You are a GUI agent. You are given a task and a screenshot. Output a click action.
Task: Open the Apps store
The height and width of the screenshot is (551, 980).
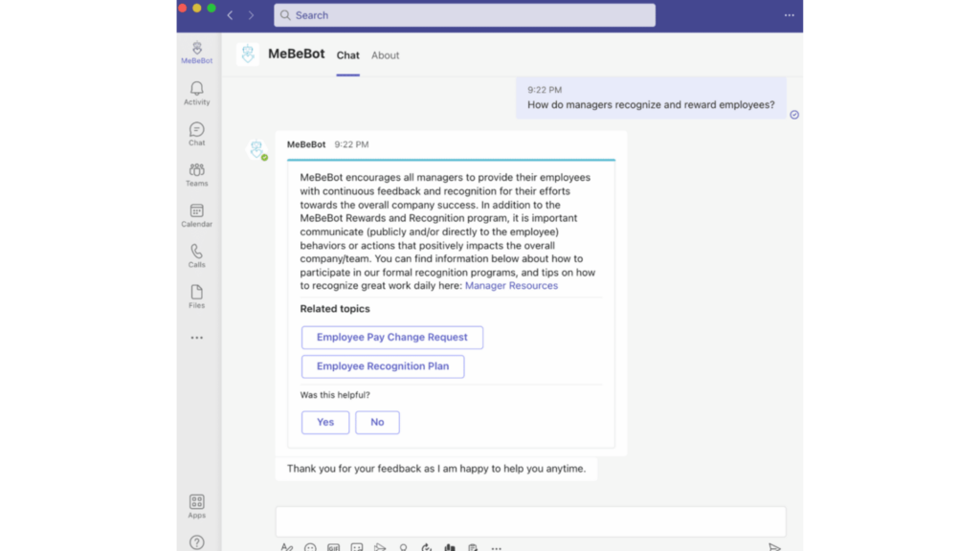[197, 506]
